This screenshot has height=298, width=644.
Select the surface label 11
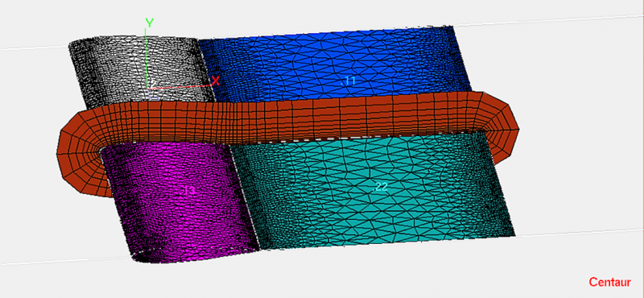click(349, 81)
